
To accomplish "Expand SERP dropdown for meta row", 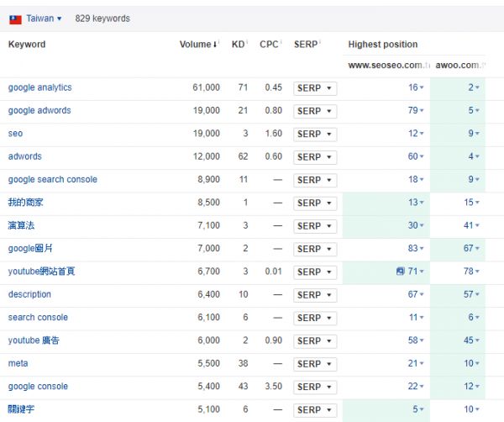I will pos(315,364).
